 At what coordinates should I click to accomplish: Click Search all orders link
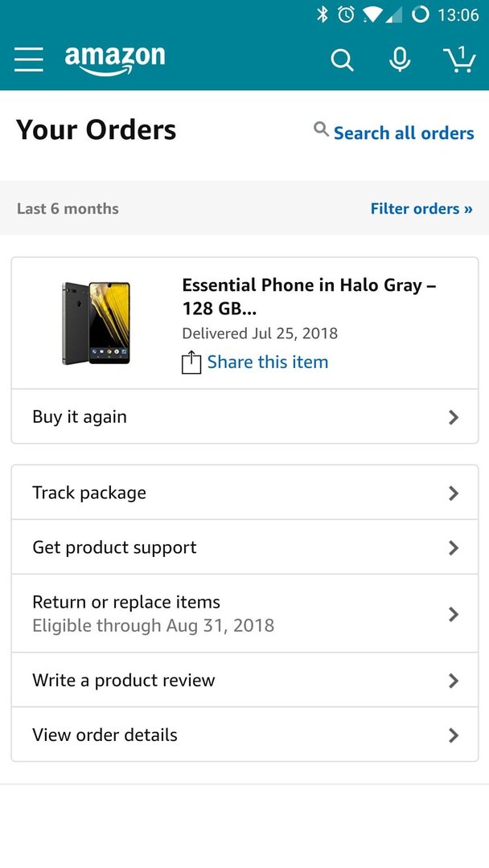(x=404, y=133)
